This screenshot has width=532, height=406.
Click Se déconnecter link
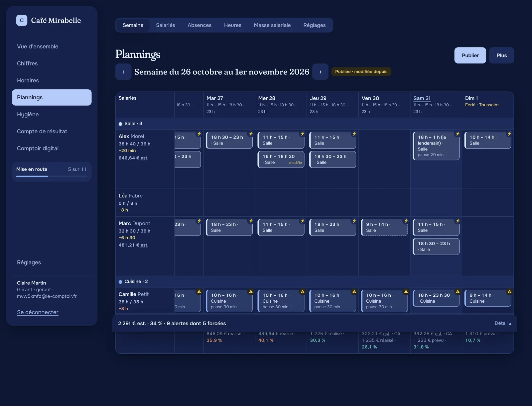[38, 312]
